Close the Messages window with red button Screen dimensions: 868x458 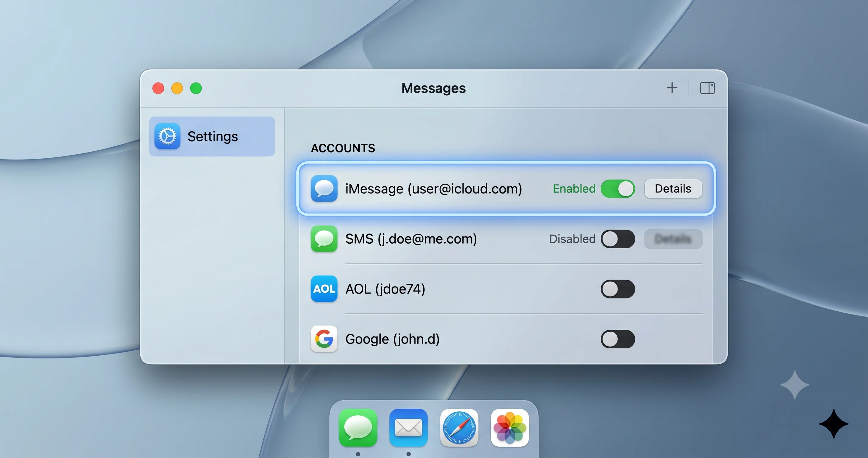point(158,88)
